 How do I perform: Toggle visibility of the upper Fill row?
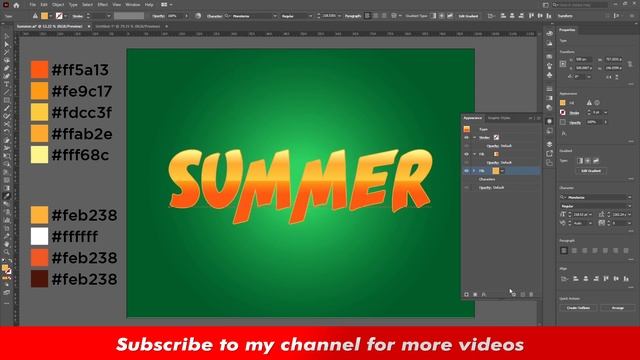[466, 154]
